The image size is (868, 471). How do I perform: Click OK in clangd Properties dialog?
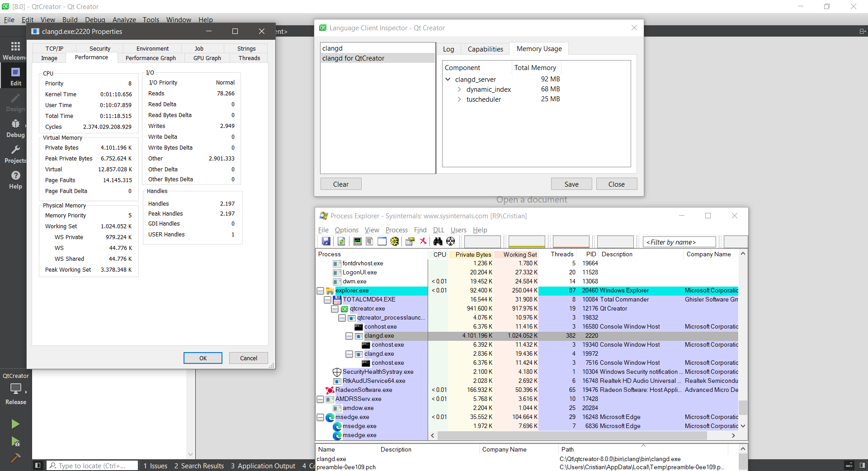point(203,358)
